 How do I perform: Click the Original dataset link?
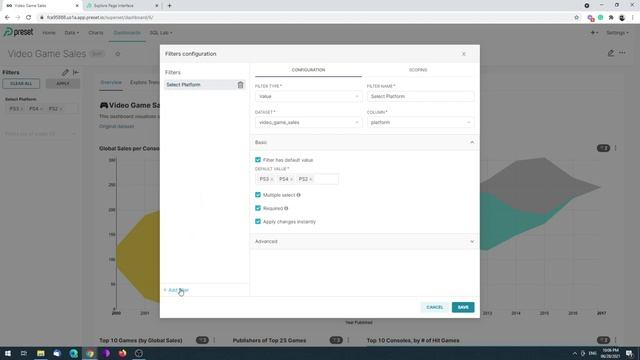[117, 126]
